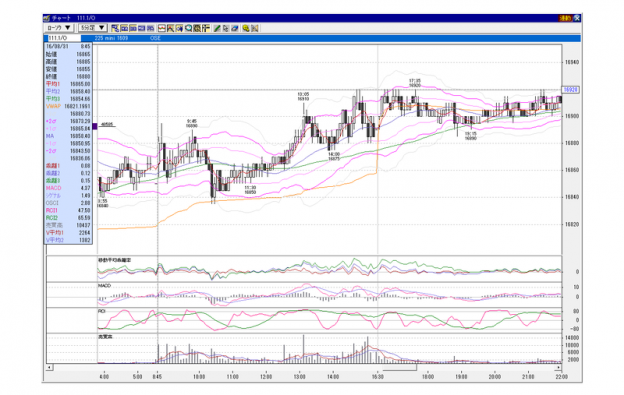Viewport: 624px width, 395px height.
Task: Click the 16920 price label on axis
Action: pyautogui.click(x=570, y=90)
